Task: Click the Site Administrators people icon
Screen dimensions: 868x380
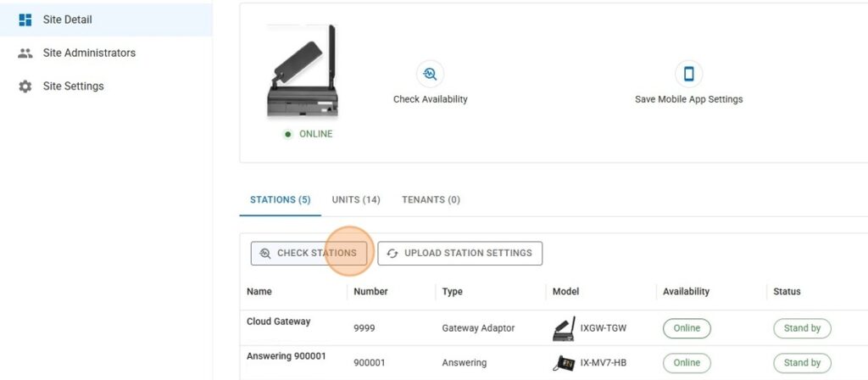Action: coord(25,53)
